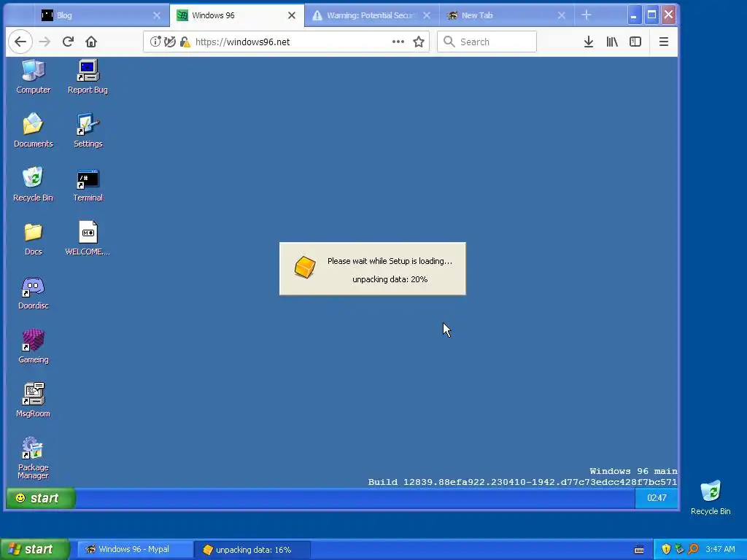This screenshot has height=560, width=747.
Task: Switch to Warning: Potential Security tab
Action: click(x=365, y=15)
